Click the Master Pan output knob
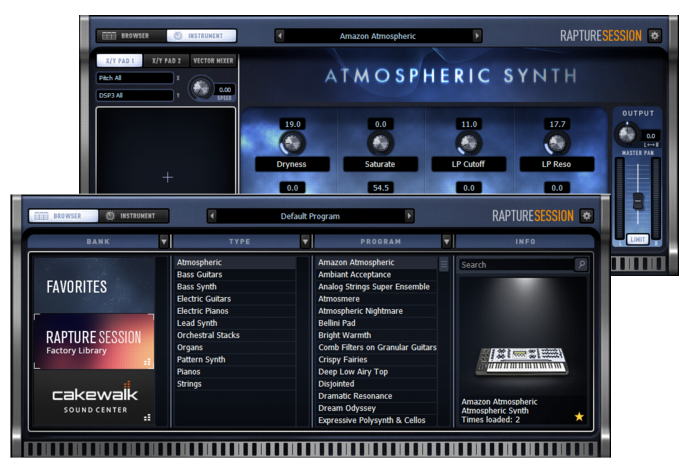Viewport: 698px width, 476px height. point(627,134)
